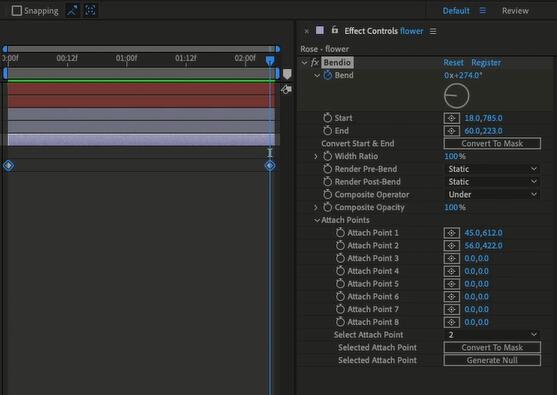
Task: Click the Attach Point 2 crosshair button
Action: coord(451,246)
